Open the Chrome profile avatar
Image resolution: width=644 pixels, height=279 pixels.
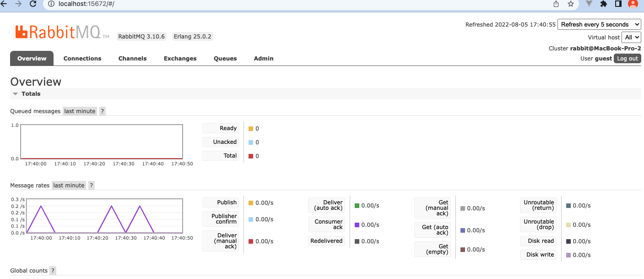[633, 4]
